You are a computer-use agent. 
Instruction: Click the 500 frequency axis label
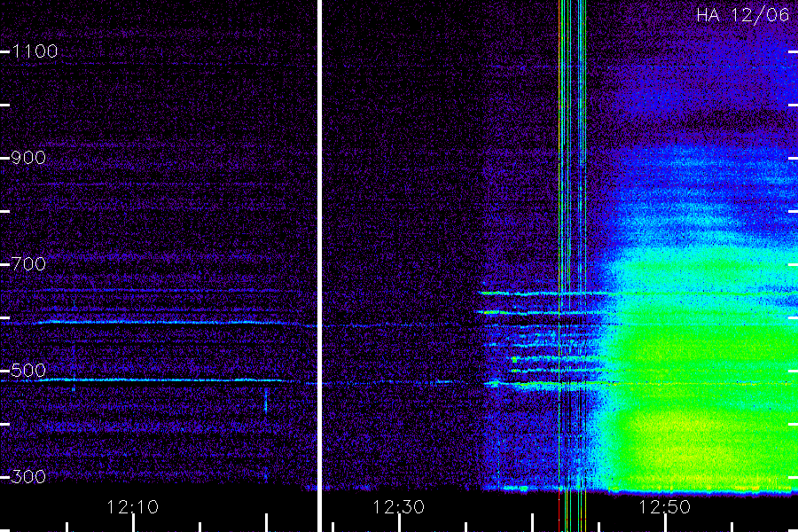point(28,371)
